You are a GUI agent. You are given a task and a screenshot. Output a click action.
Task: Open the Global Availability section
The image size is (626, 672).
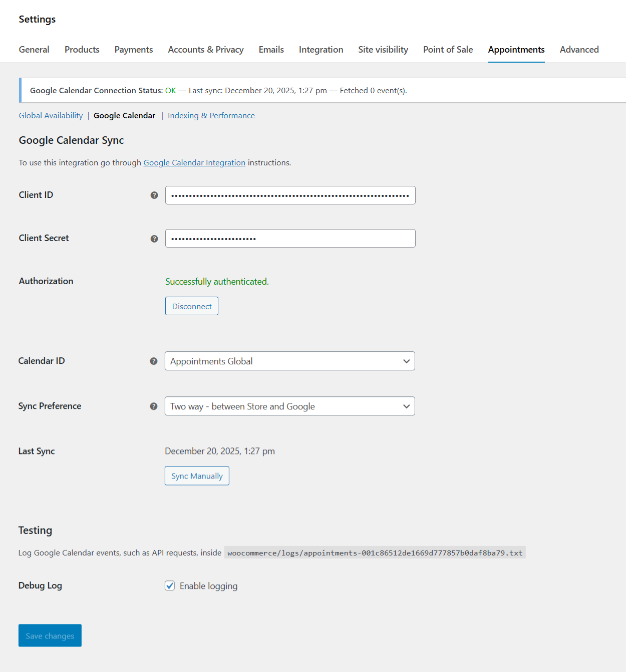[x=51, y=115]
